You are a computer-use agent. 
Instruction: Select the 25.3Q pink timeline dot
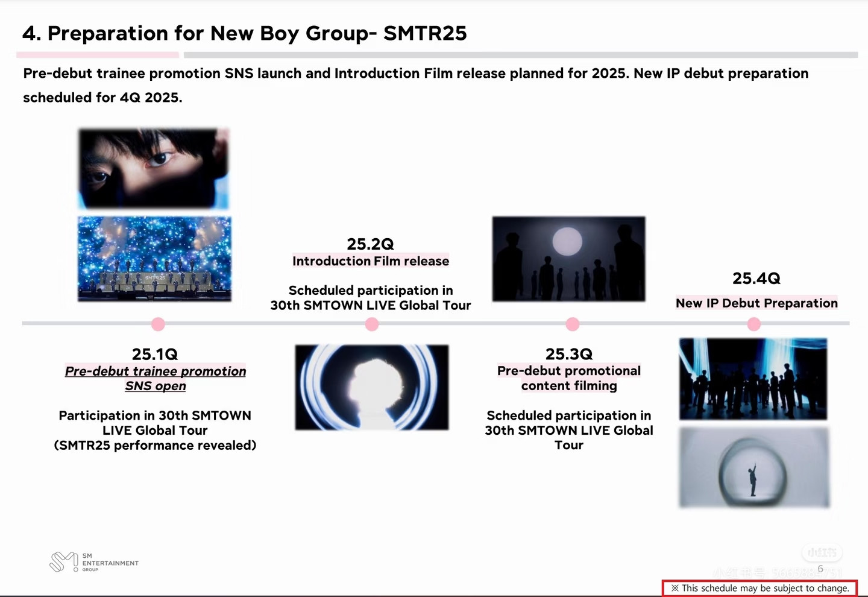click(573, 324)
